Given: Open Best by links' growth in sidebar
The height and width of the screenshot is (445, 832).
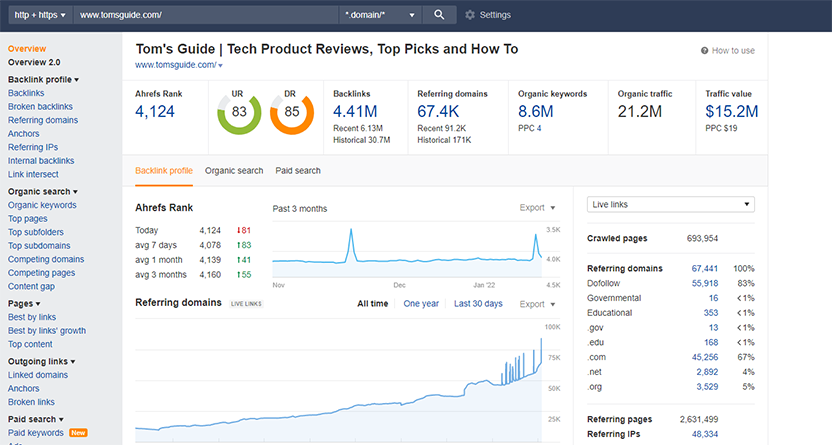Looking at the screenshot, I should (x=47, y=331).
